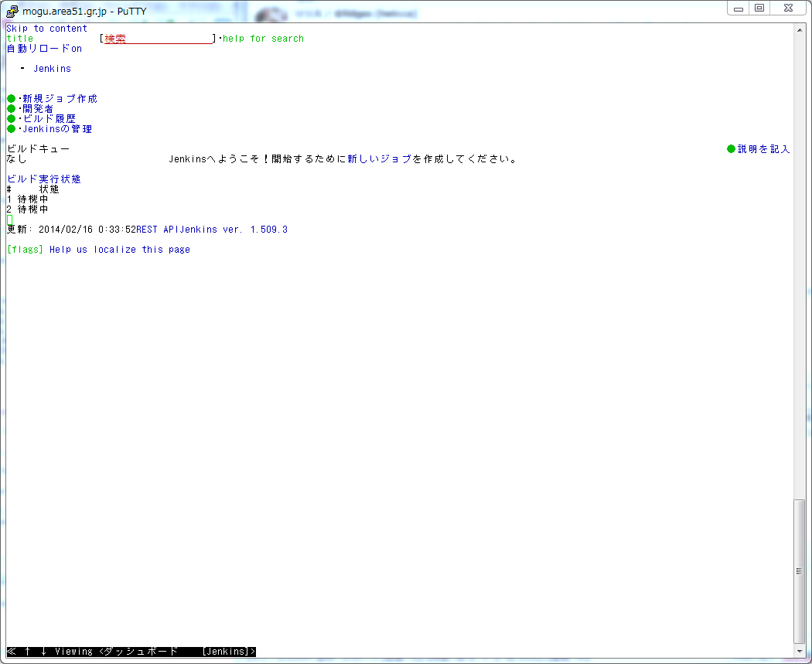812x664 pixels.
Task: Open the REST API link
Action: [158, 230]
